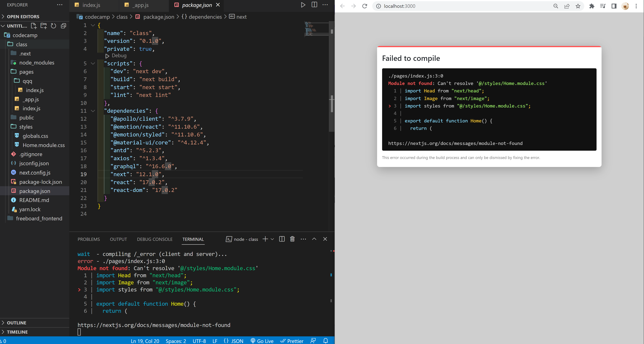Open the new terminal profile dropdown arrow
Screen dimensions: 644x344
272,239
